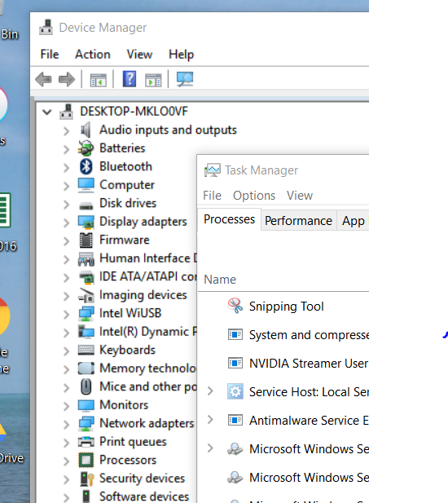The image size is (448, 503).
Task: Click the Bluetooth icon in device tree
Action: tap(86, 166)
